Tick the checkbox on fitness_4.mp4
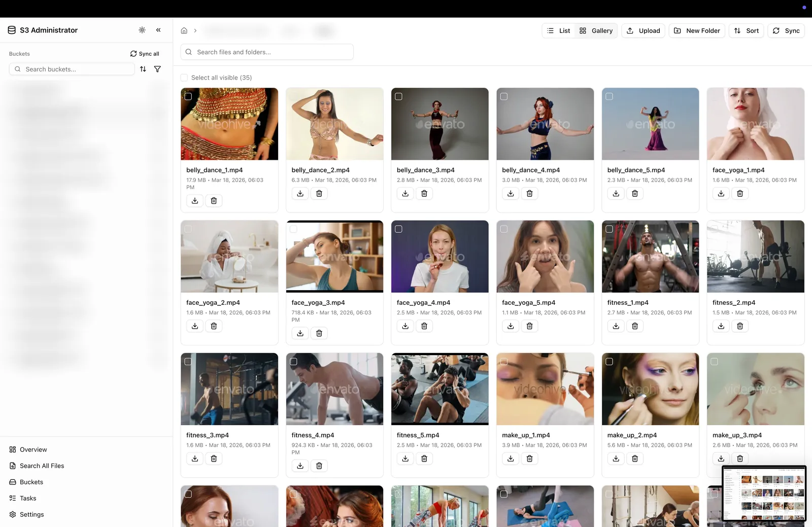Viewport: 812px width, 527px height. point(293,362)
